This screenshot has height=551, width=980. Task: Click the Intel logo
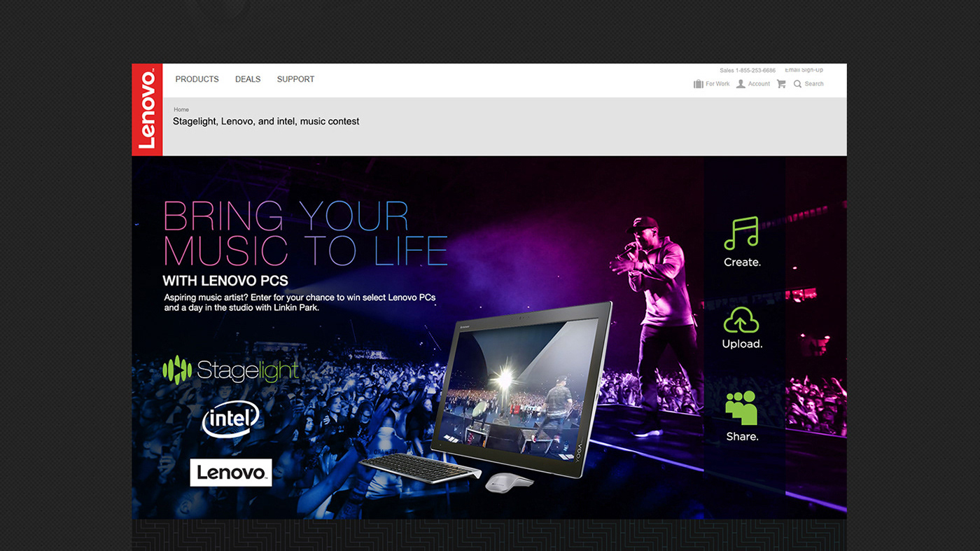pos(231,419)
